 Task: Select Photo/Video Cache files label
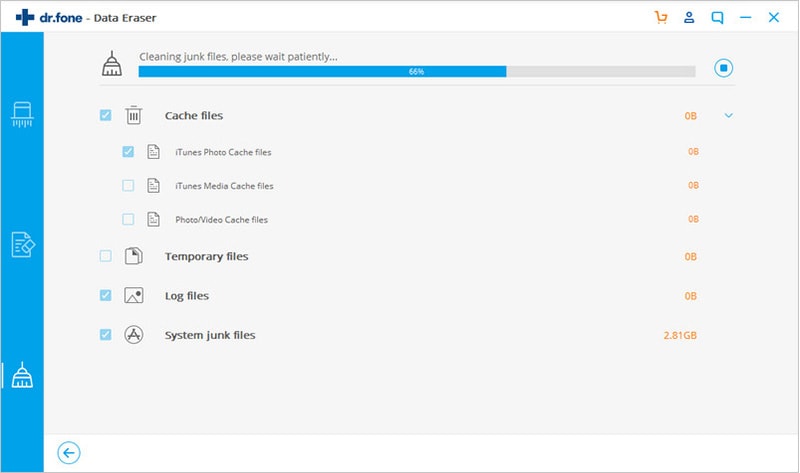pyautogui.click(x=221, y=219)
